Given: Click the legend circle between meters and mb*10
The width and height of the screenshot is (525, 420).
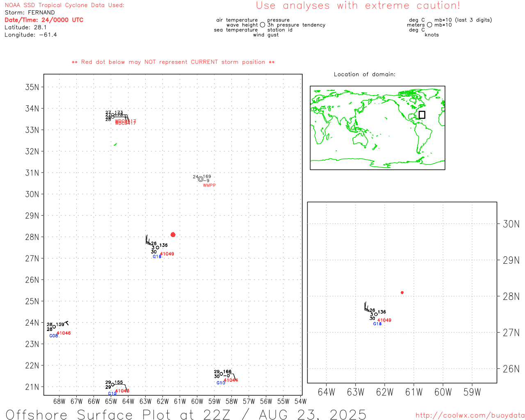Looking at the screenshot, I should click(x=429, y=25).
